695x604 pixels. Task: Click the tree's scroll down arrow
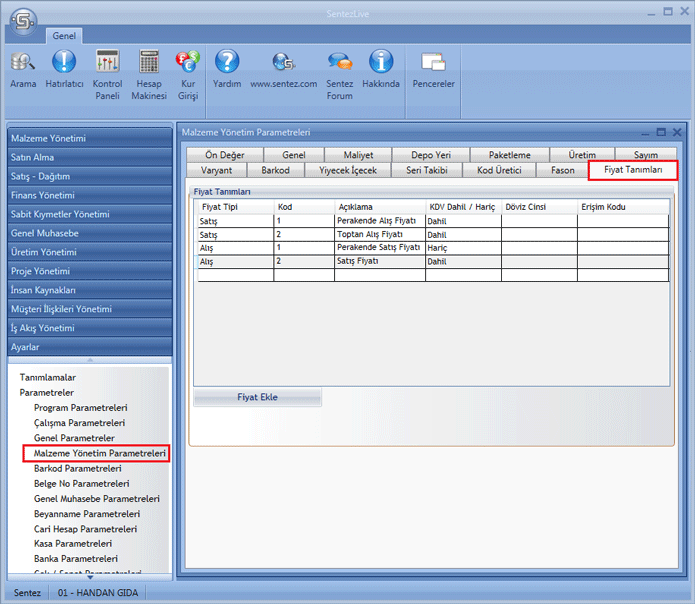(90, 577)
